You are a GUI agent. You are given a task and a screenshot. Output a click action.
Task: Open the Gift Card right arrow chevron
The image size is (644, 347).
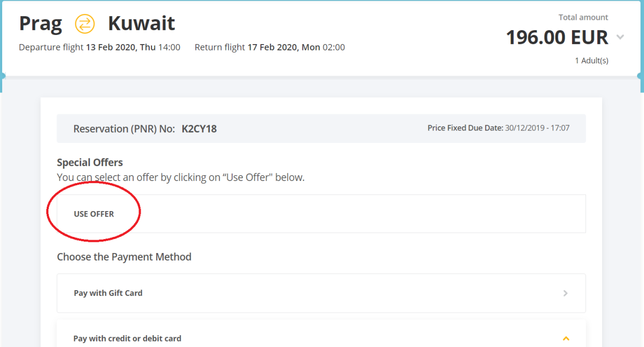coord(565,293)
